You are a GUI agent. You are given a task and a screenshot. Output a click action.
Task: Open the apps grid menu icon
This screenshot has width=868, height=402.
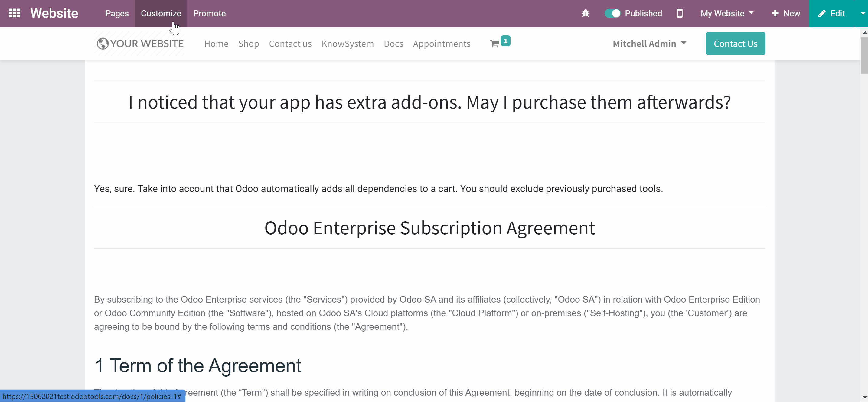pyautogui.click(x=15, y=13)
